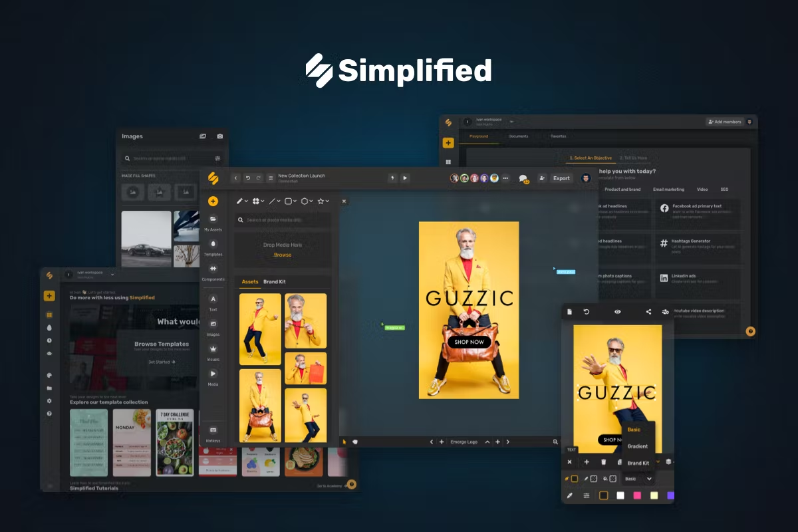
Task: Open the Hotkeys keyboard icon
Action: [x=213, y=432]
